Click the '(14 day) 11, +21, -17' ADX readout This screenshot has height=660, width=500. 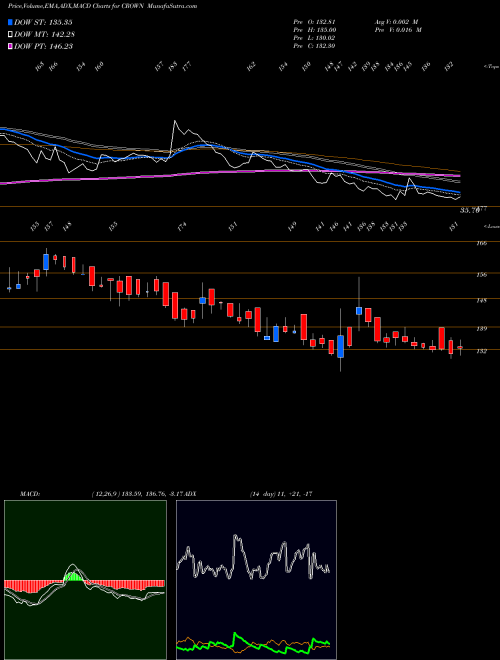(x=280, y=494)
